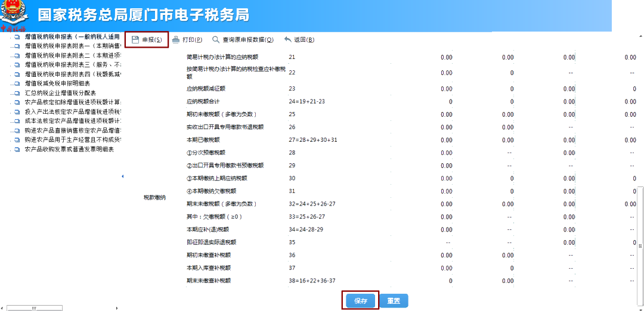Select row label 本期已缴税额
Image resolution: width=644 pixels, height=311 pixels.
click(x=203, y=140)
